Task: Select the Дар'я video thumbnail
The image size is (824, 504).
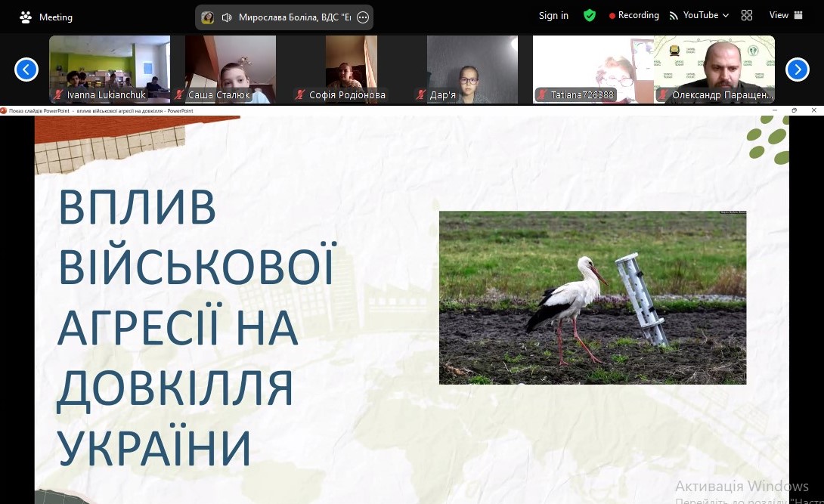Action: tap(472, 70)
